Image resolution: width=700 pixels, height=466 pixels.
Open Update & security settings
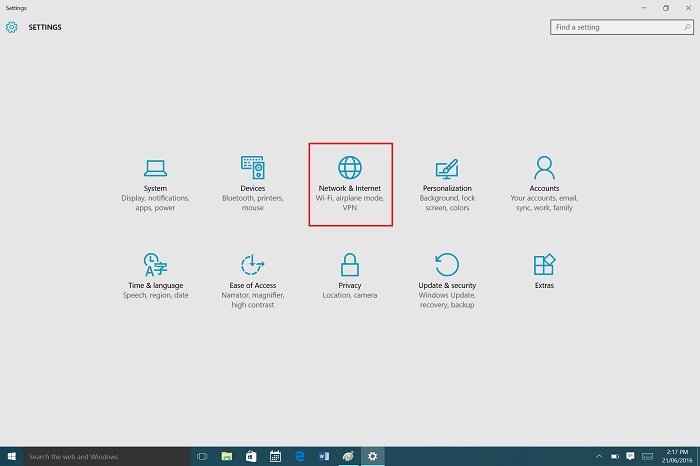pos(447,281)
